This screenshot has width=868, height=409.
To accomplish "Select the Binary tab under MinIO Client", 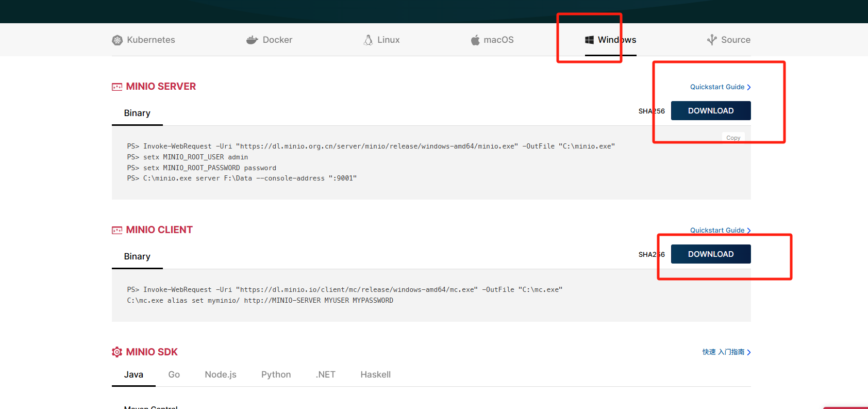I will point(137,256).
